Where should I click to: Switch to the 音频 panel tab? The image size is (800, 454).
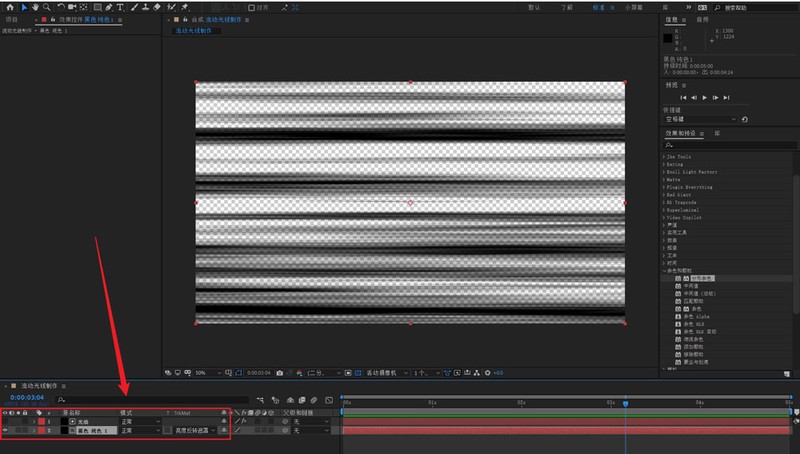click(702, 19)
